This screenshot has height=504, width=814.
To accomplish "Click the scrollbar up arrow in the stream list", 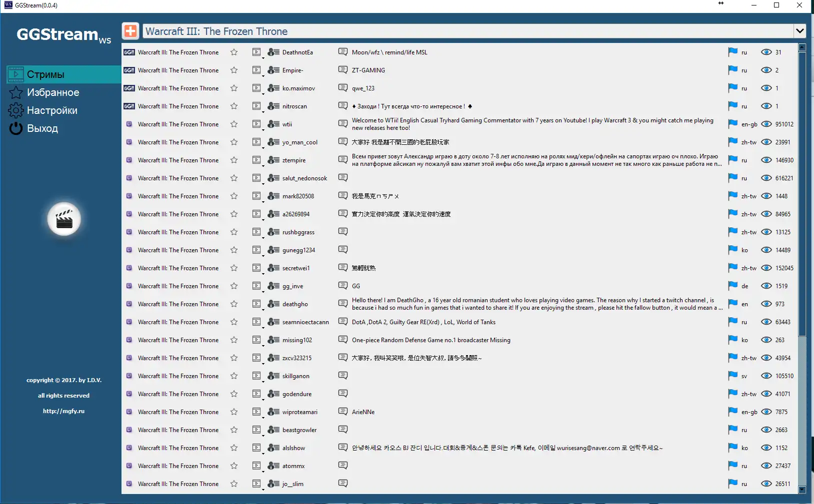I will 802,47.
